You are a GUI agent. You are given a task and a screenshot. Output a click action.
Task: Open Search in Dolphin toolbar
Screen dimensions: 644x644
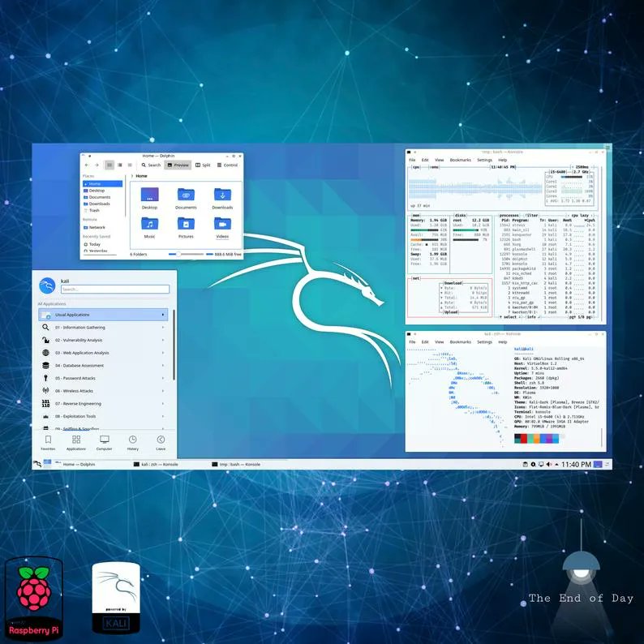click(x=151, y=165)
